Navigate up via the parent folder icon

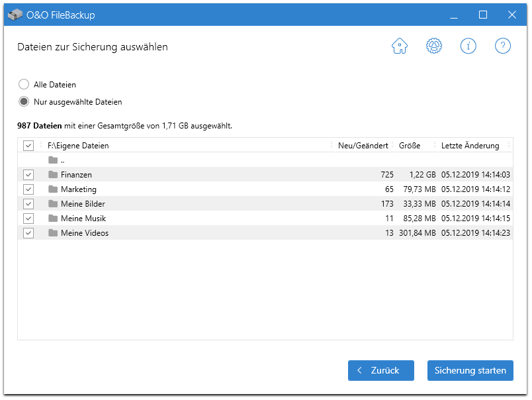[x=53, y=160]
